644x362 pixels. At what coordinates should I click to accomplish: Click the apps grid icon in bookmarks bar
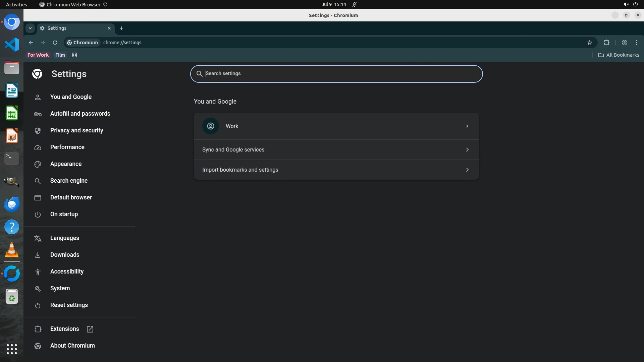pyautogui.click(x=74, y=55)
